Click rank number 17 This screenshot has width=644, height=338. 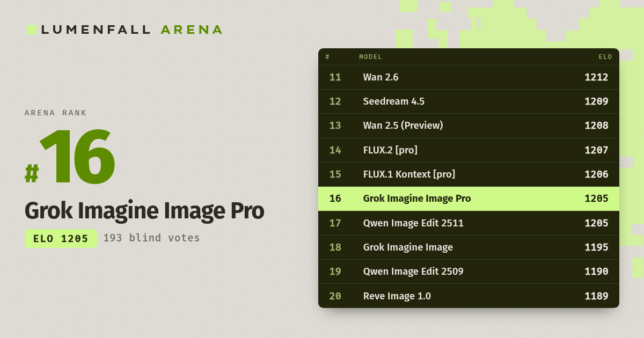335,223
